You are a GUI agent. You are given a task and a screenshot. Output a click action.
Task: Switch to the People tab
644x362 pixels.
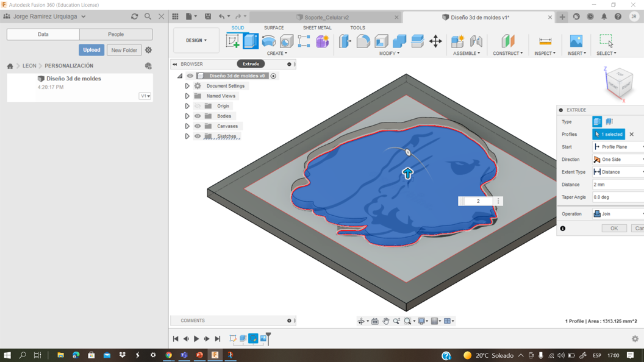point(116,35)
